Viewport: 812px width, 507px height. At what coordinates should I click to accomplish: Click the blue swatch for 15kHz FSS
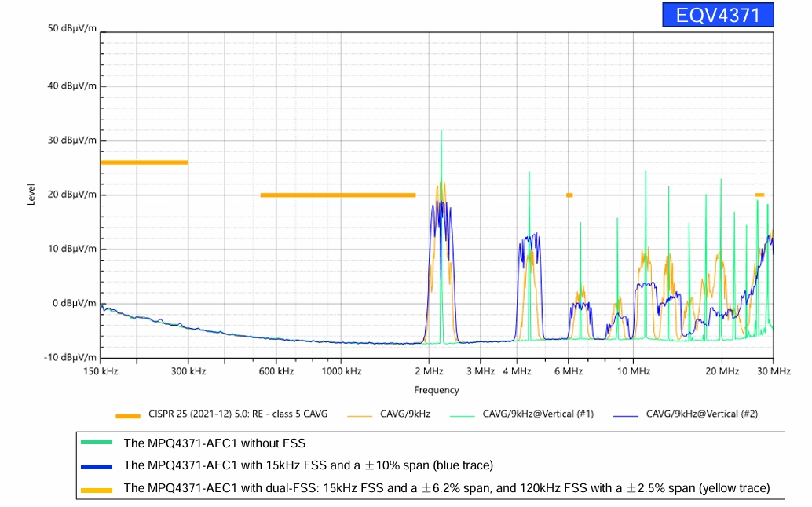[x=98, y=465]
